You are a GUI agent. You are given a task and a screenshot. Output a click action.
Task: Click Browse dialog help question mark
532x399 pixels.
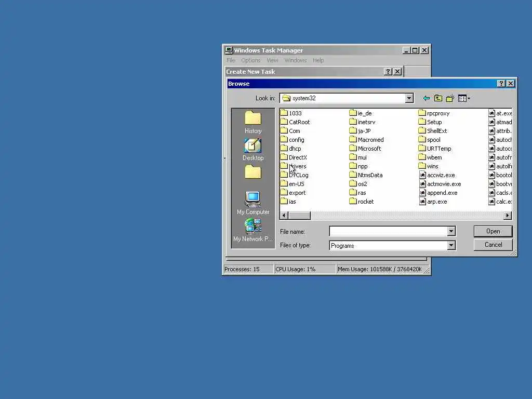click(x=501, y=84)
